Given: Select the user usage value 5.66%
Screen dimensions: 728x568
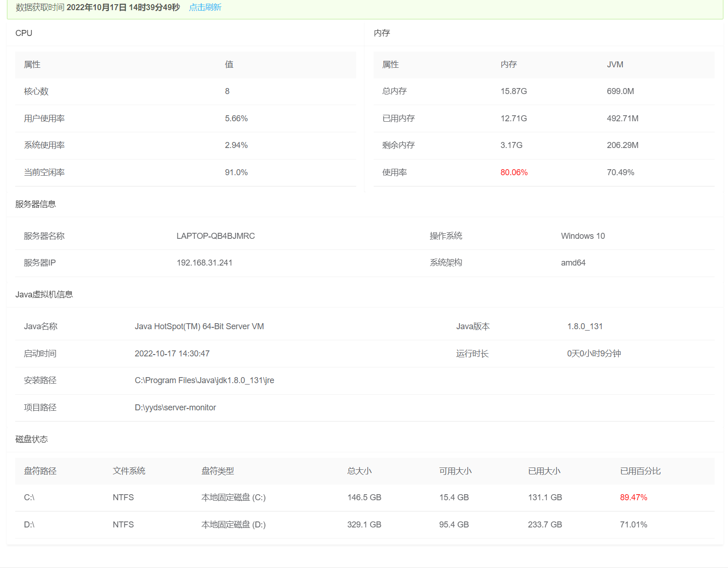Looking at the screenshot, I should tap(236, 118).
